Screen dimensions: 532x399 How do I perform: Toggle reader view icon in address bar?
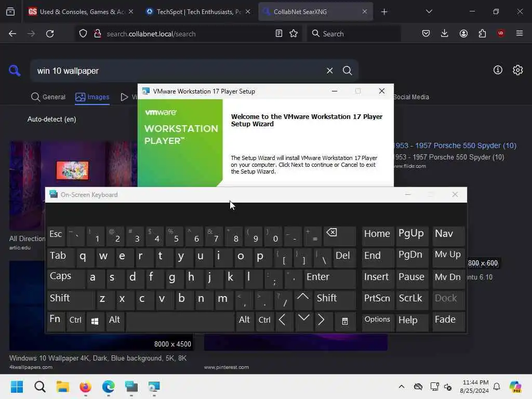[279, 34]
